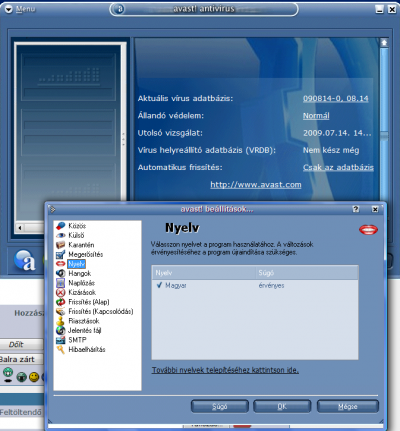Image resolution: width=400 pixels, height=431 pixels.
Task: Click the Frissítés (Alap) icon
Action: click(61, 302)
